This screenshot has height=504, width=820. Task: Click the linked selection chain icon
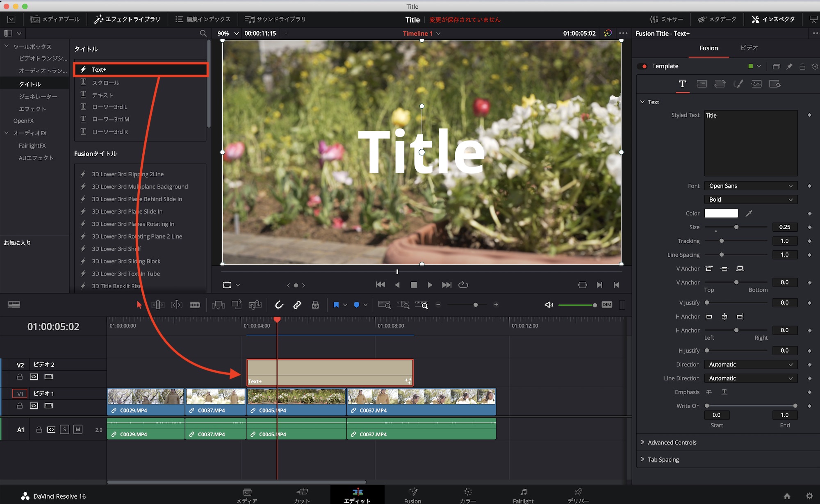[297, 305]
